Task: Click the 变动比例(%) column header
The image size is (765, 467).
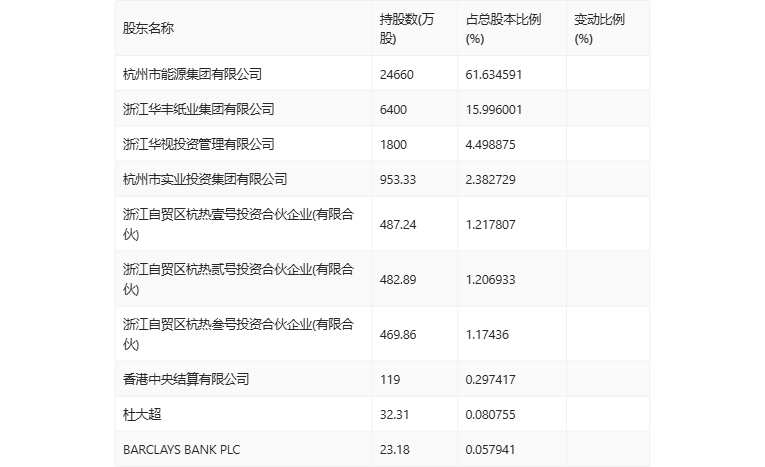Action: (599, 29)
